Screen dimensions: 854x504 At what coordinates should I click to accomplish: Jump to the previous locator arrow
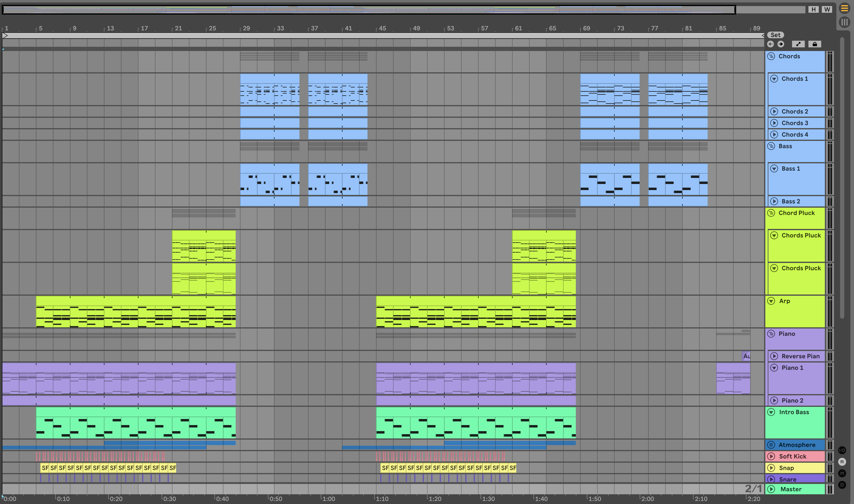tap(770, 44)
